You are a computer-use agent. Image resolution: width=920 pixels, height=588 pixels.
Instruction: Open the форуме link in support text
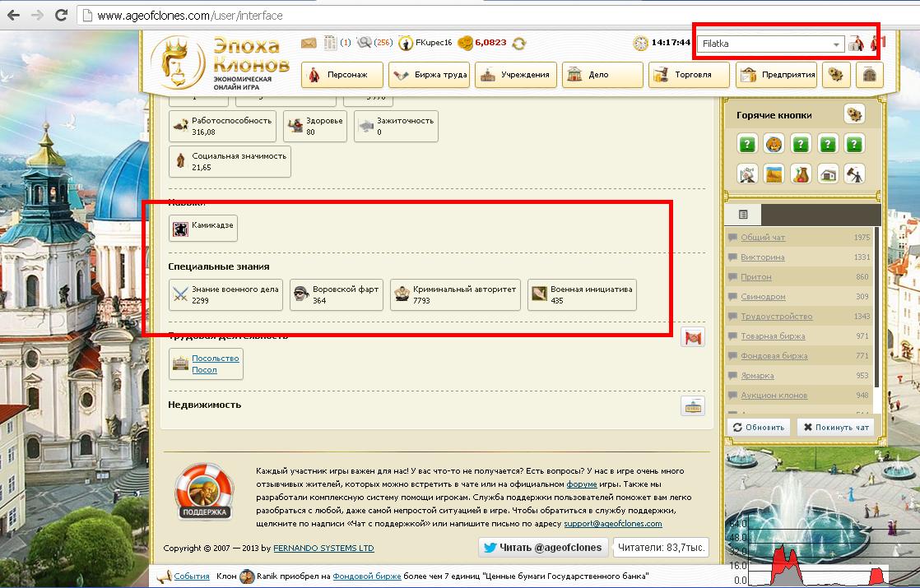click(x=582, y=484)
